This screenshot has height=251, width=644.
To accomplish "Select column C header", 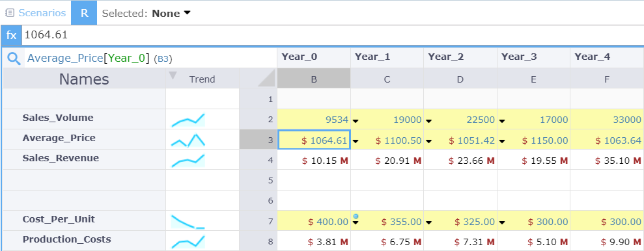I will (x=387, y=78).
